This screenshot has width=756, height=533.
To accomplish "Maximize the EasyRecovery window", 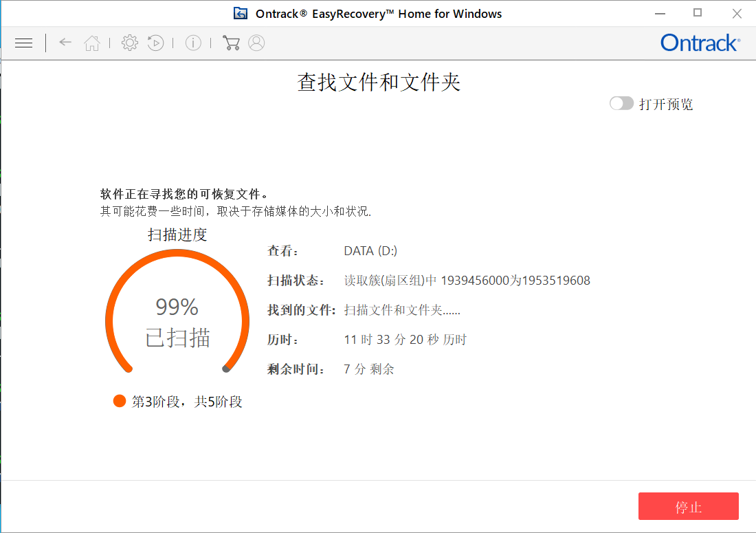I will (x=698, y=13).
